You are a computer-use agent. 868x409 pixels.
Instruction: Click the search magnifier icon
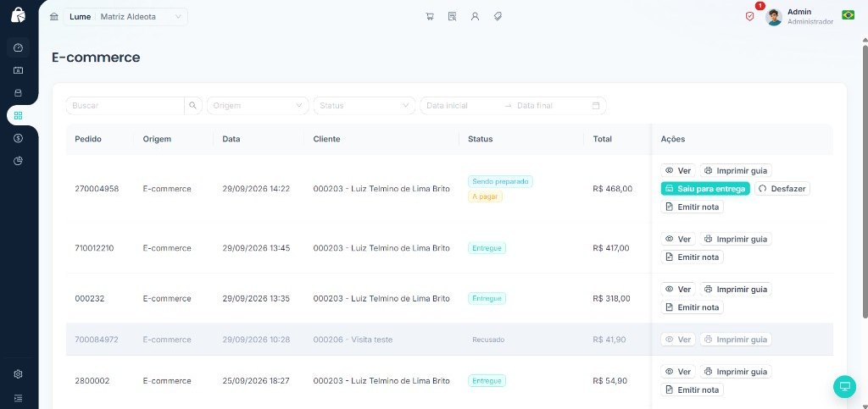pyautogui.click(x=192, y=106)
